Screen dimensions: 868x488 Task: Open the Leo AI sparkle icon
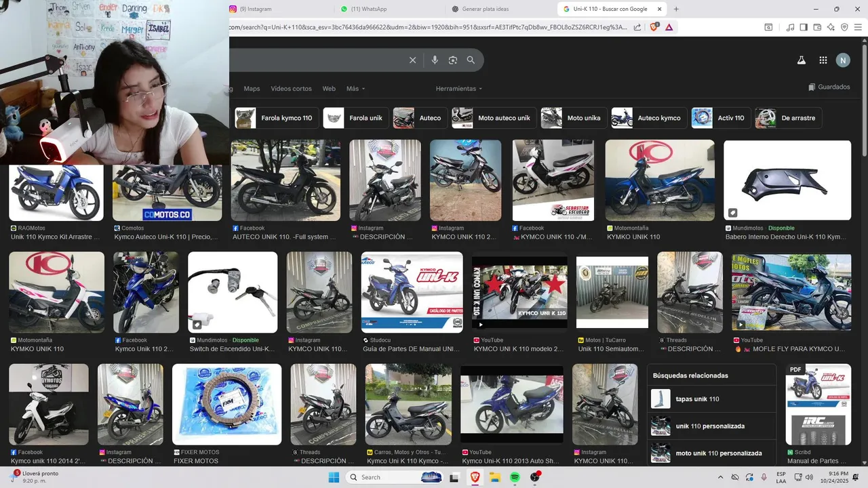tap(831, 27)
